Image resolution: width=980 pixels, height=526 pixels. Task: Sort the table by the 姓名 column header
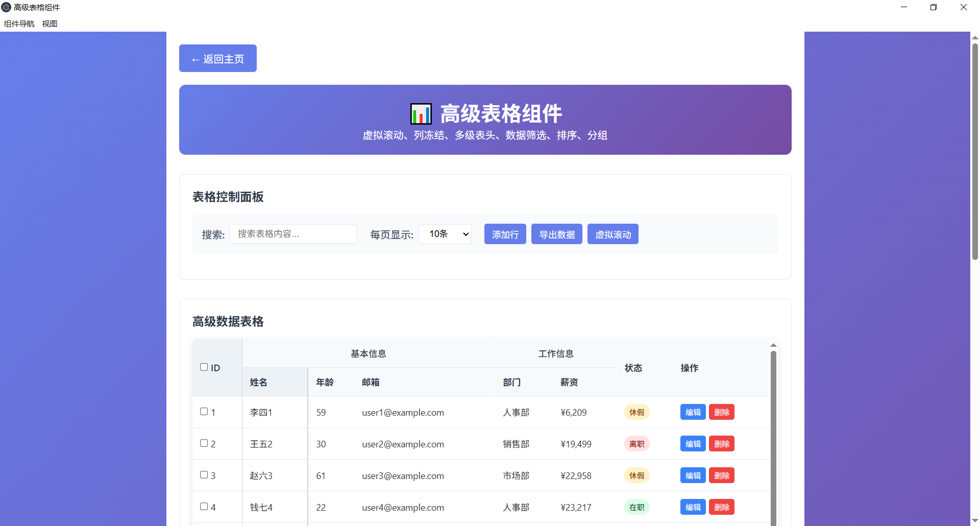pos(258,381)
